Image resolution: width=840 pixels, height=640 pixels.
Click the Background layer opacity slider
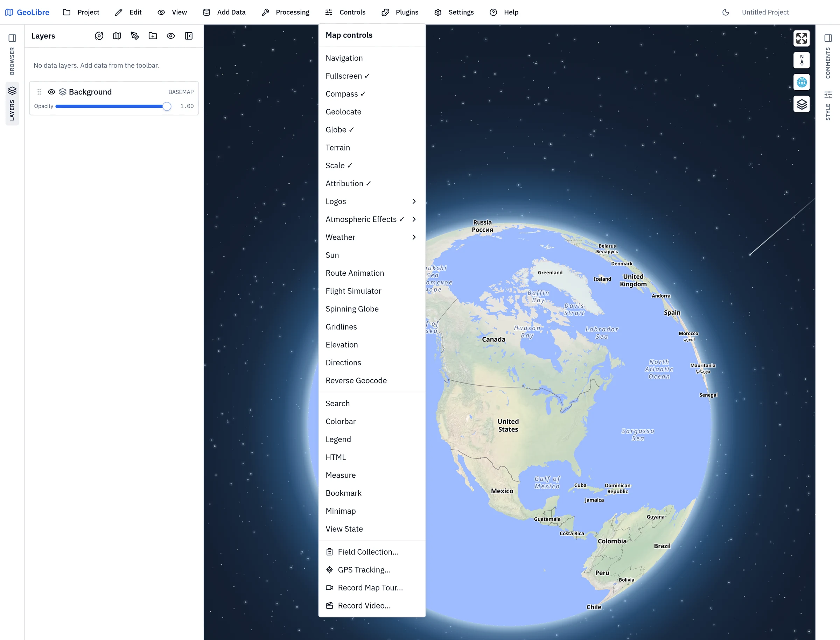tap(113, 106)
